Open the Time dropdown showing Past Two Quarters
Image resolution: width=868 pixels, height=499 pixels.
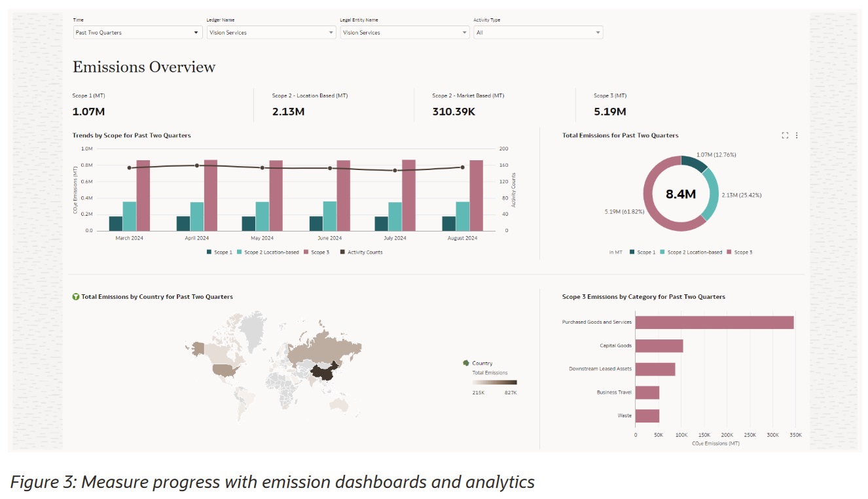137,32
